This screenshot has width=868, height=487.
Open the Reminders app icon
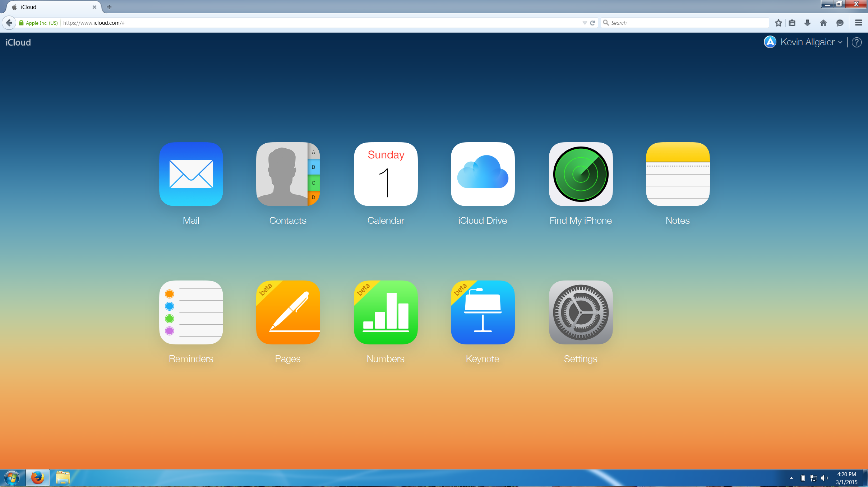pos(191,312)
